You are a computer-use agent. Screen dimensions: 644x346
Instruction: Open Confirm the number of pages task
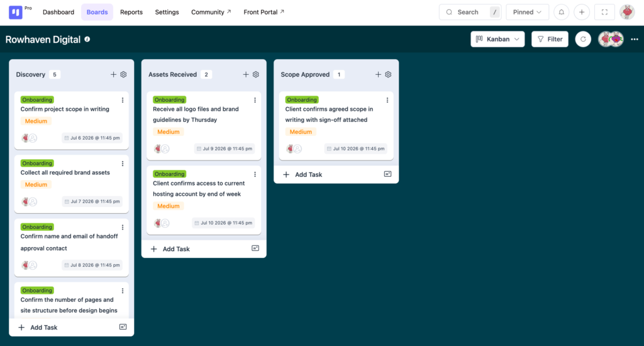[69, 305]
